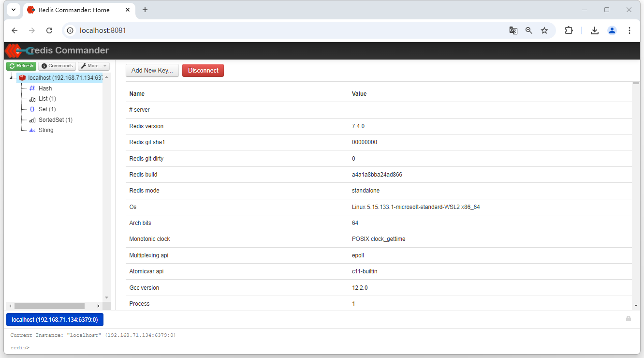Open Chrome extensions puzzle icon

(x=569, y=30)
